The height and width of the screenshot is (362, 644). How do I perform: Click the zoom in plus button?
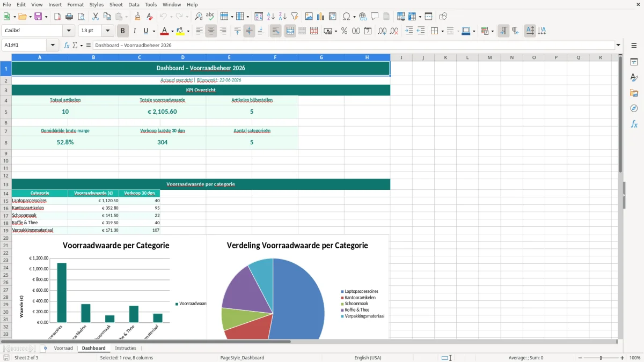pos(622,358)
